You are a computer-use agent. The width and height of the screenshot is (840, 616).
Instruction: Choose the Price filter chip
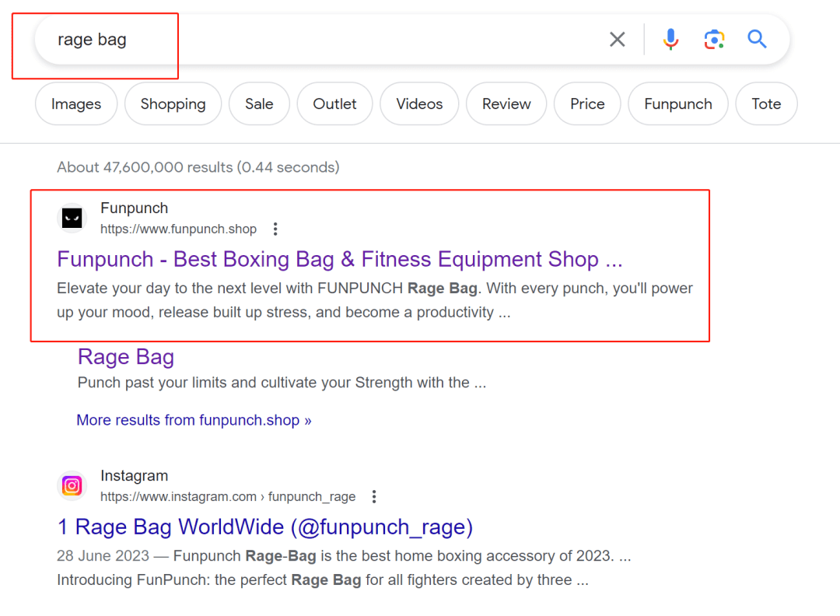click(587, 104)
